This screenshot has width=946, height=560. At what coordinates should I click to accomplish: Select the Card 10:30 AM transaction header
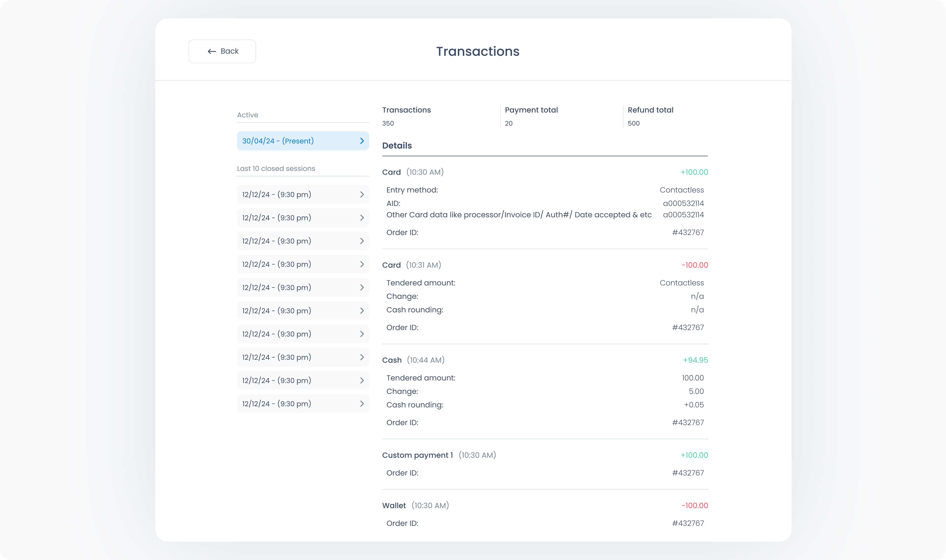[x=413, y=172]
